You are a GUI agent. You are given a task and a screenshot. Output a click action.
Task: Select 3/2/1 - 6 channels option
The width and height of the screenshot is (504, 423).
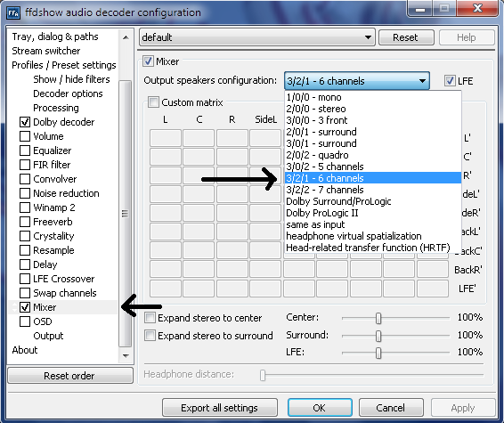(x=373, y=178)
